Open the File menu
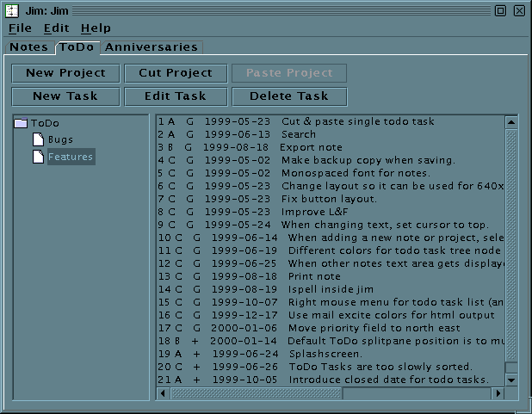This screenshot has height=414, width=532. point(20,28)
